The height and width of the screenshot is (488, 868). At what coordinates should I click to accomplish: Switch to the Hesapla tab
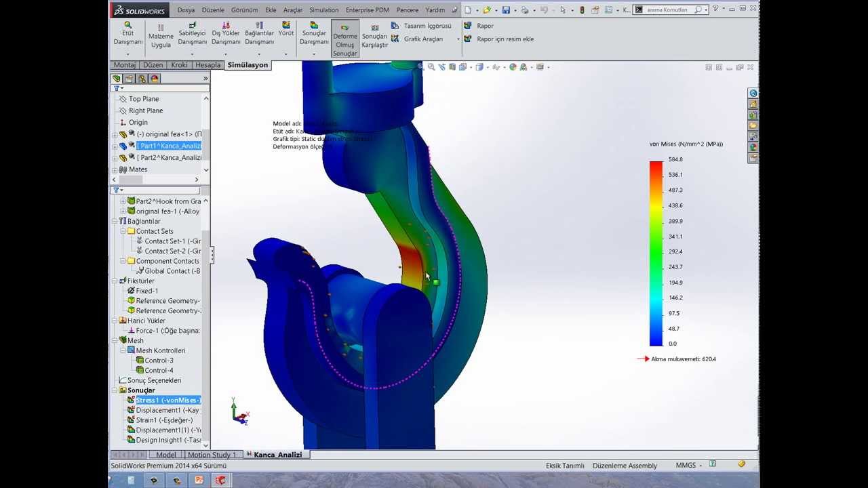(x=208, y=65)
